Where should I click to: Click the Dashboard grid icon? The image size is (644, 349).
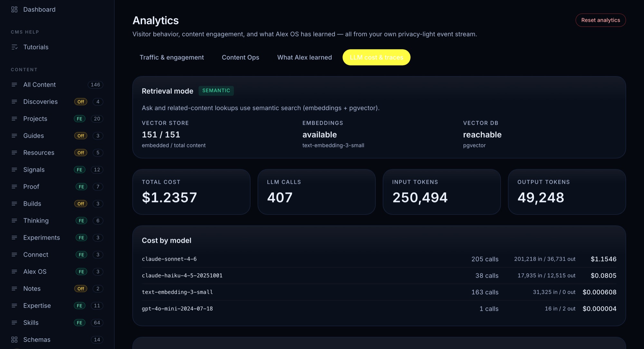14,10
